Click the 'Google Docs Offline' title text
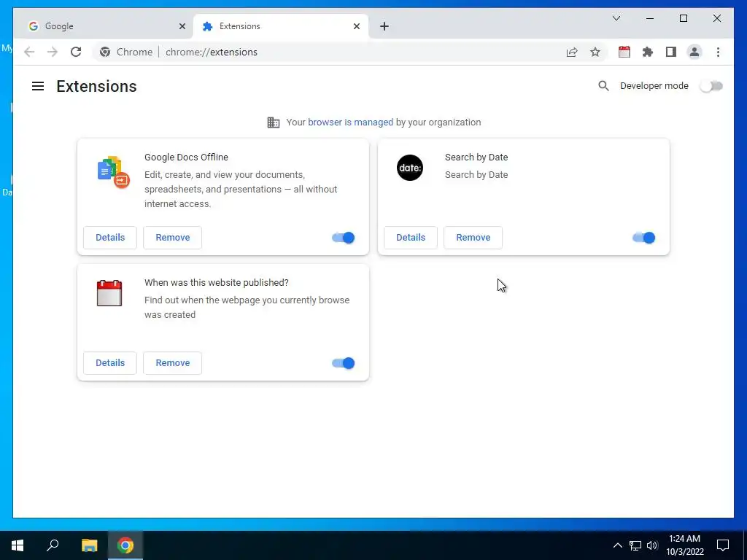Screen dimensions: 747x560 tap(186, 157)
